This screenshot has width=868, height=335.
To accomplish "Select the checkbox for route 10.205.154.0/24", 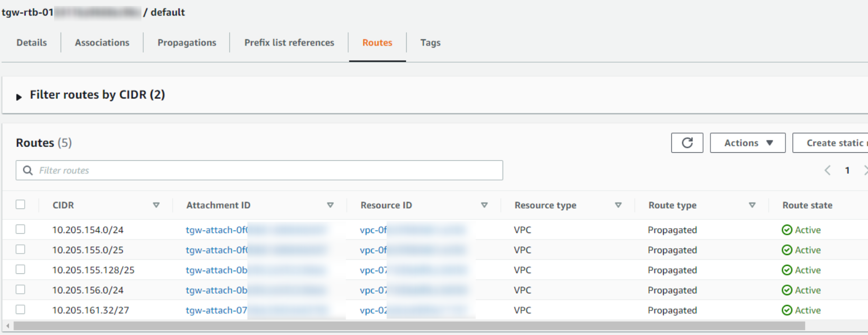I will coord(20,229).
